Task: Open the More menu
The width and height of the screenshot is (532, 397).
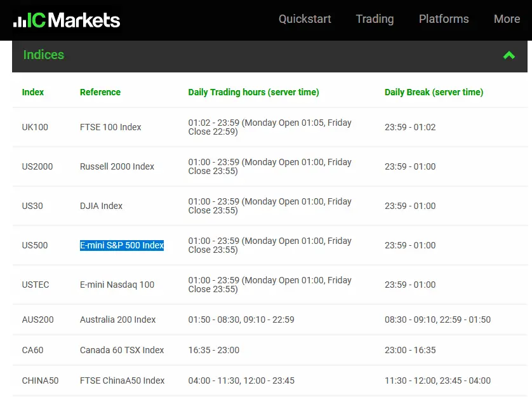Action: pyautogui.click(x=507, y=19)
